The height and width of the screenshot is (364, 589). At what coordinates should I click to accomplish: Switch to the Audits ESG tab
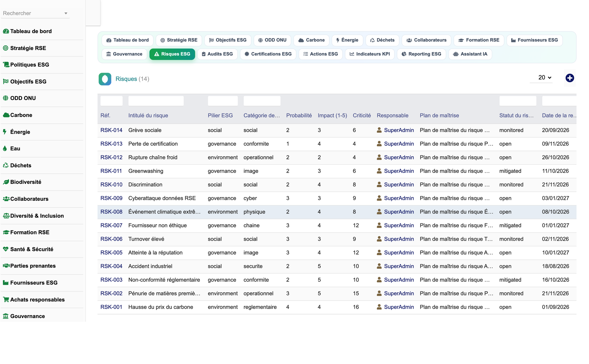[x=217, y=54]
